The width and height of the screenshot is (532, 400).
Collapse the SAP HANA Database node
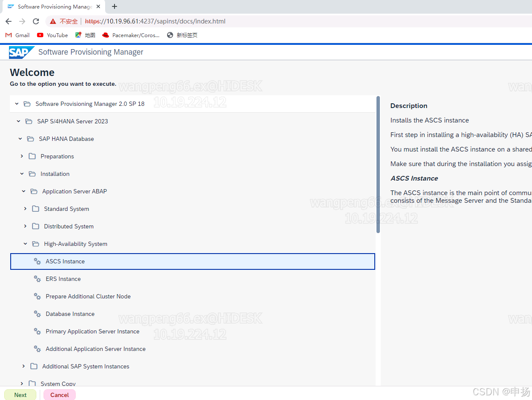(x=20, y=139)
